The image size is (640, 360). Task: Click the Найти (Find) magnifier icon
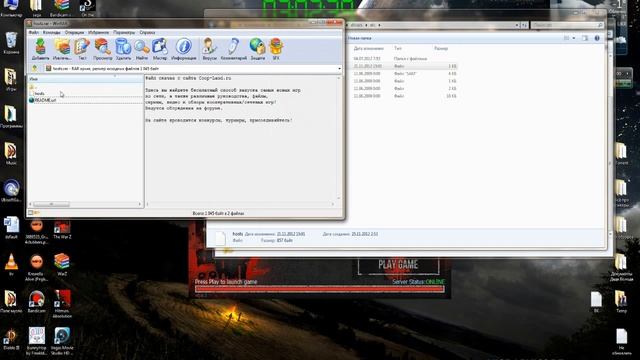(x=142, y=49)
